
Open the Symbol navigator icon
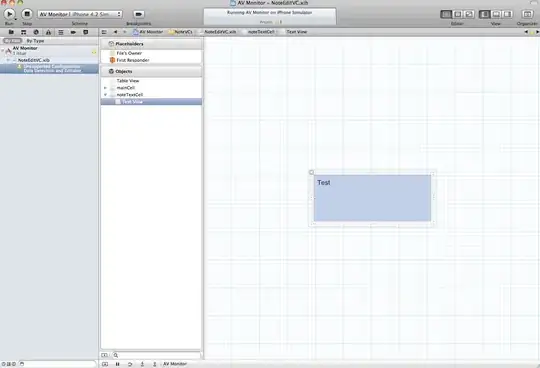tap(23, 32)
